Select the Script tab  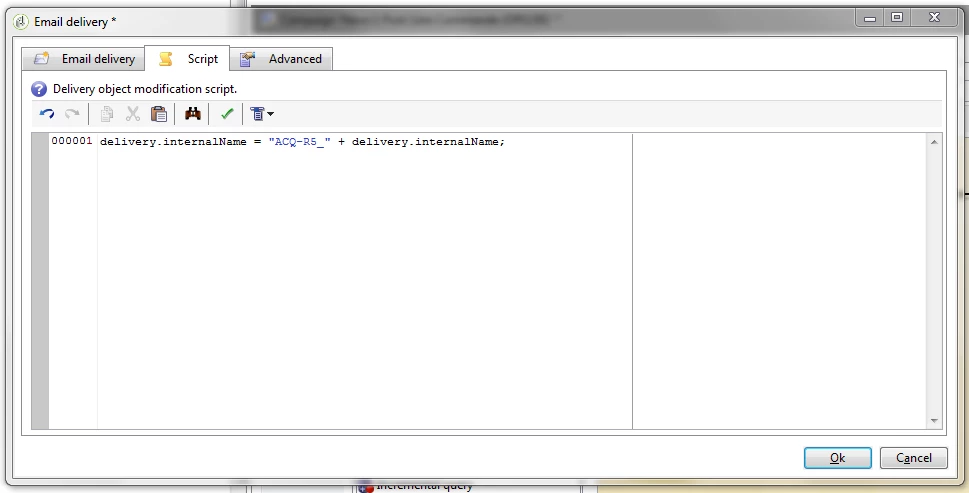188,58
